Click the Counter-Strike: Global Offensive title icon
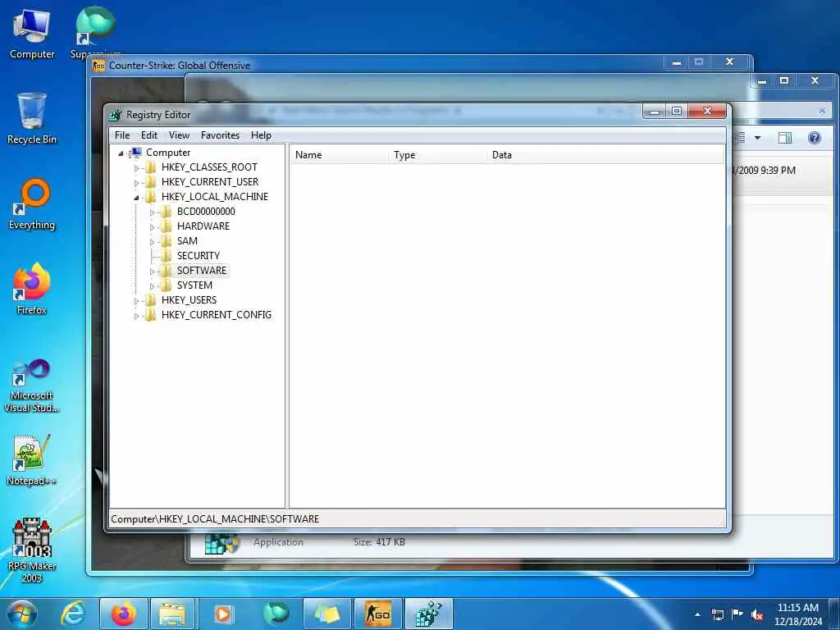The image size is (840, 630). pos(98,66)
